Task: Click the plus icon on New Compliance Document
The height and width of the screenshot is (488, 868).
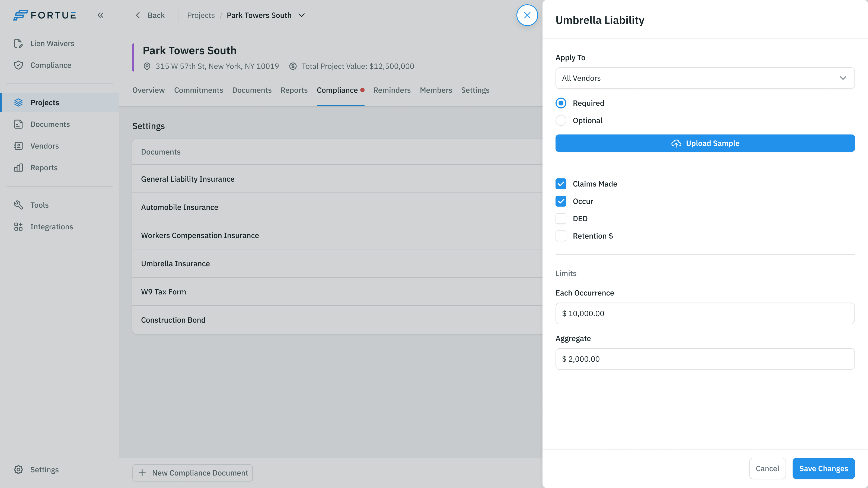Action: [x=142, y=473]
